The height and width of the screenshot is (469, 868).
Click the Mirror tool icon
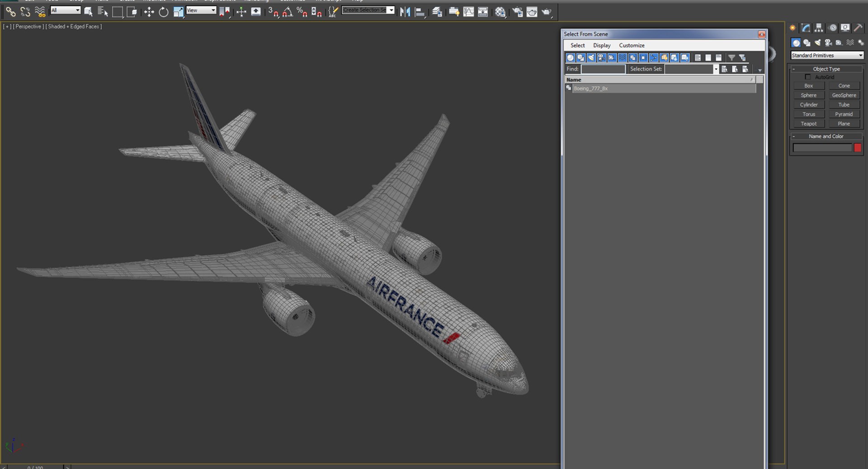(x=405, y=12)
